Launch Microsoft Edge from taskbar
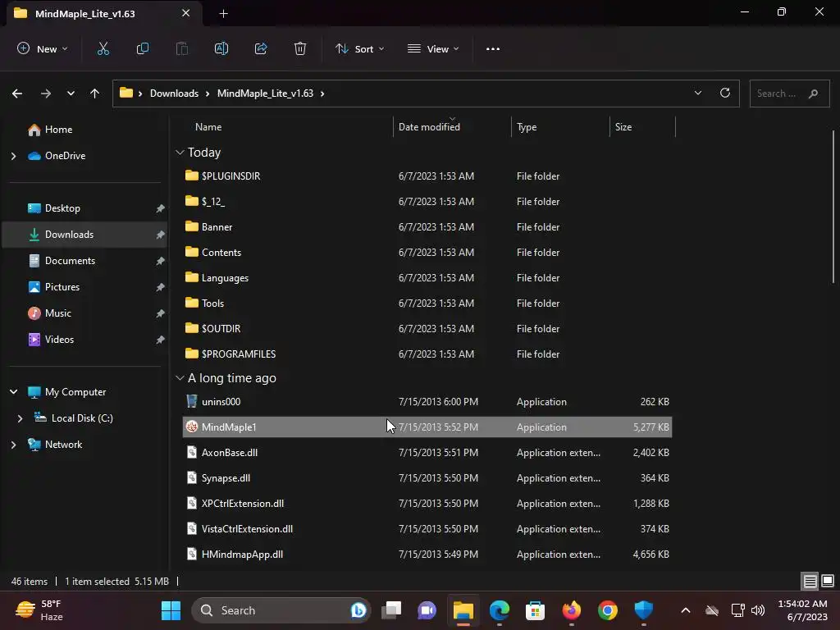Viewport: 840px width, 630px height. (x=500, y=610)
